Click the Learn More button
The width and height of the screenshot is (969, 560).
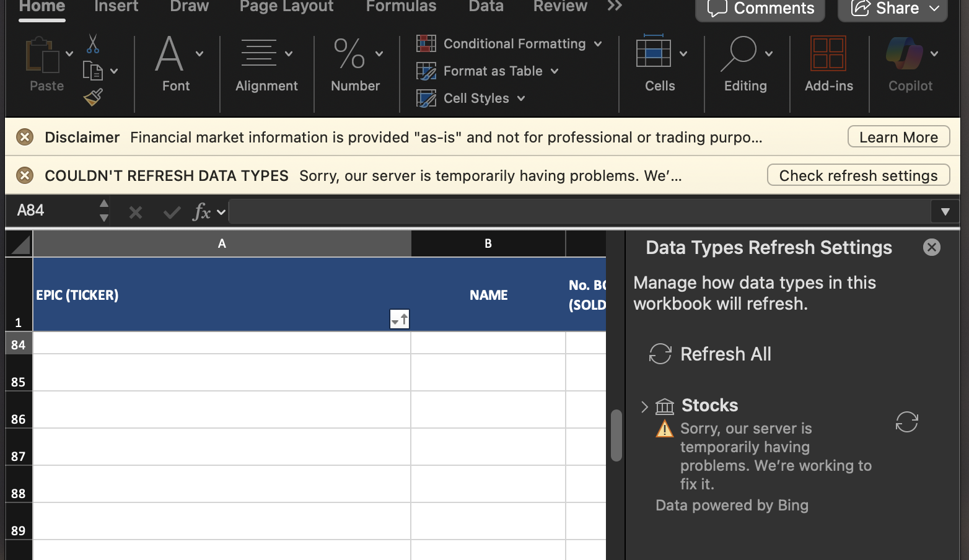898,136
